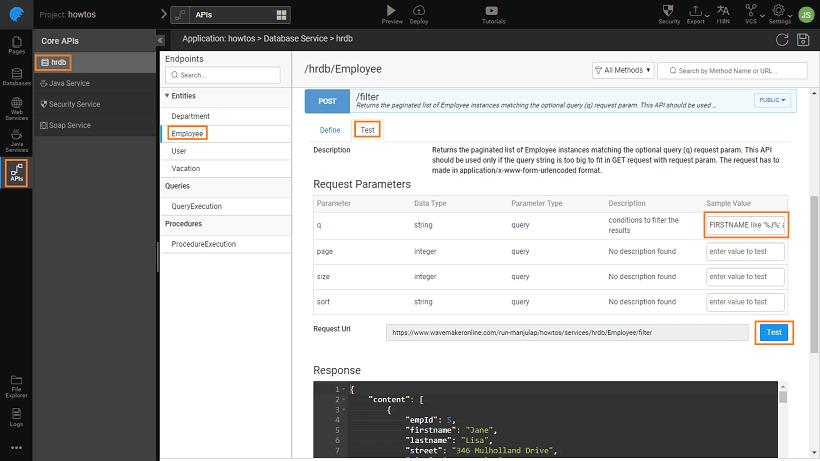This screenshot has width=820, height=461.
Task: Click the Deploy cloud icon
Action: [x=419, y=10]
